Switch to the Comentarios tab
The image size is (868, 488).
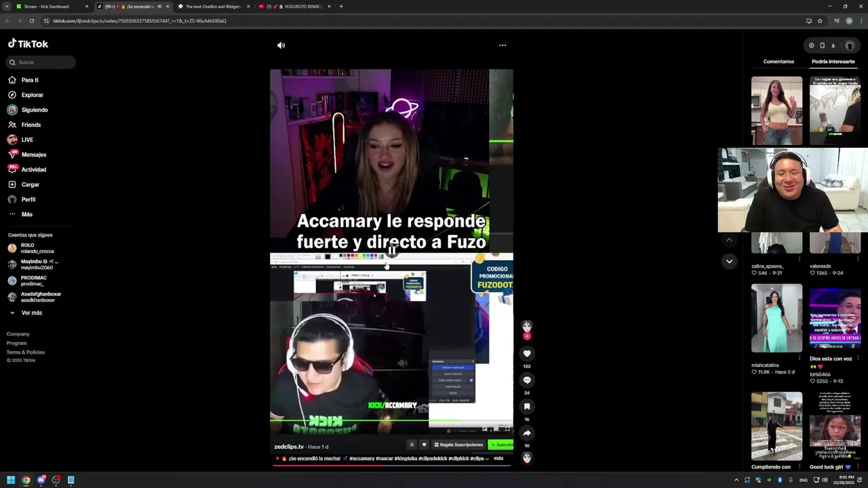coord(778,62)
